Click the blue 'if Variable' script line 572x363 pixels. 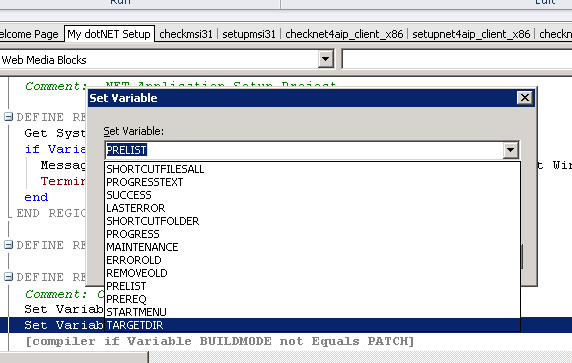pyautogui.click(x=55, y=149)
